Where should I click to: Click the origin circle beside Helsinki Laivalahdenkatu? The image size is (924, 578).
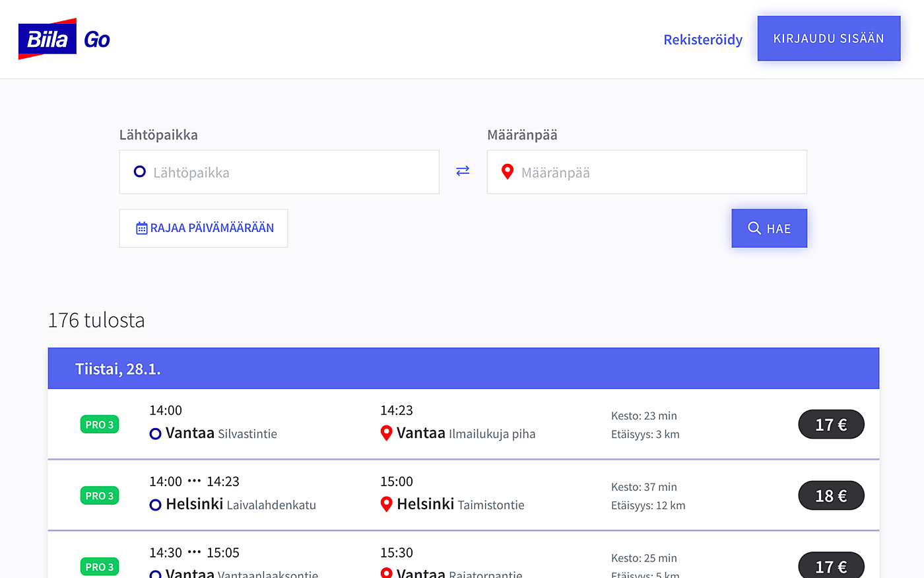156,505
